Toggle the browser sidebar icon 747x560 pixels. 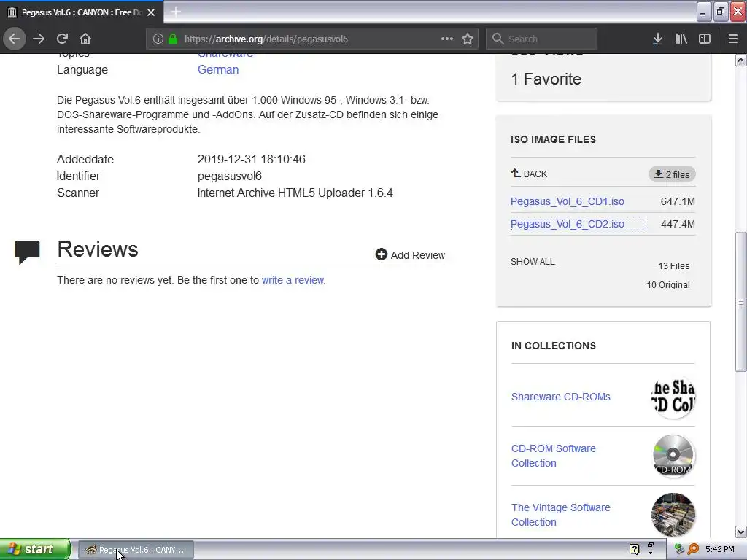point(705,39)
